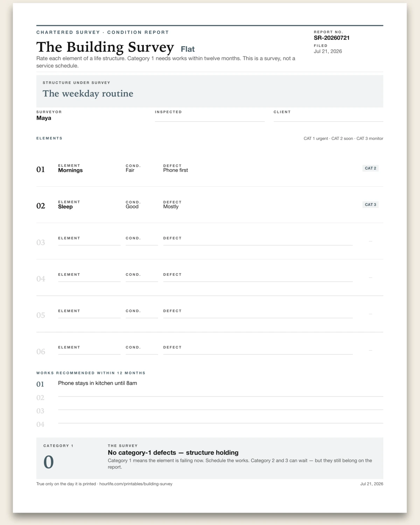The image size is (420, 525).
Task: Click the 'Chartered Survey · Condition Report' header
Action: (x=103, y=32)
